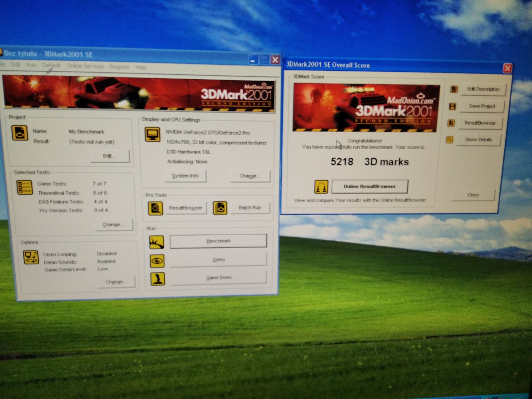Viewport: 532px width, 399px height.
Task: Click the Game Tests '7 of 7' value
Action: (99, 183)
